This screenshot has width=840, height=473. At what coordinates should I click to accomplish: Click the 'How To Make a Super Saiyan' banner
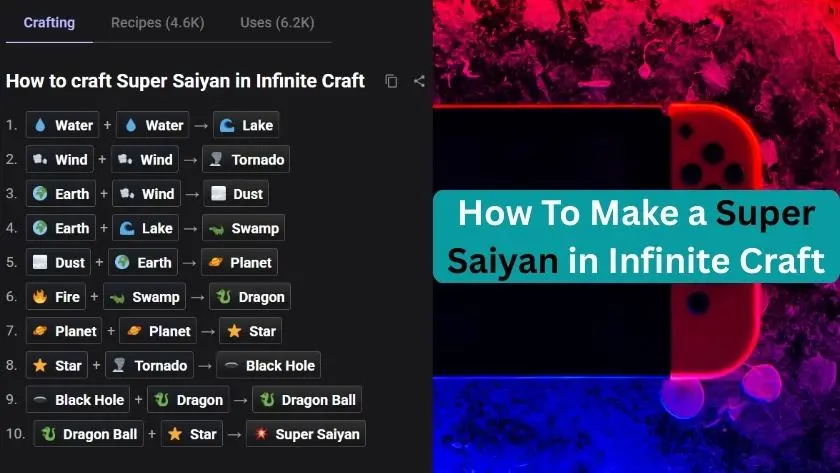click(636, 236)
